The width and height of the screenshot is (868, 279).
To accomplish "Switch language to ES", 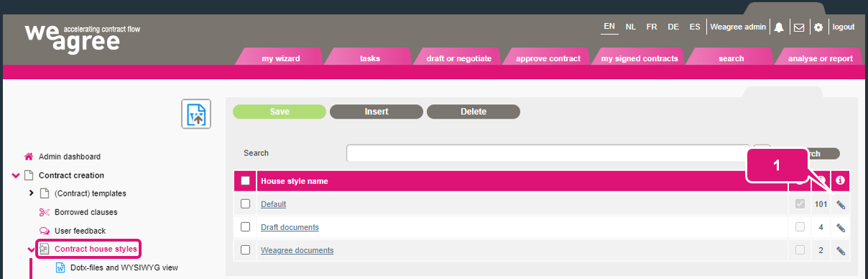I will coord(695,27).
